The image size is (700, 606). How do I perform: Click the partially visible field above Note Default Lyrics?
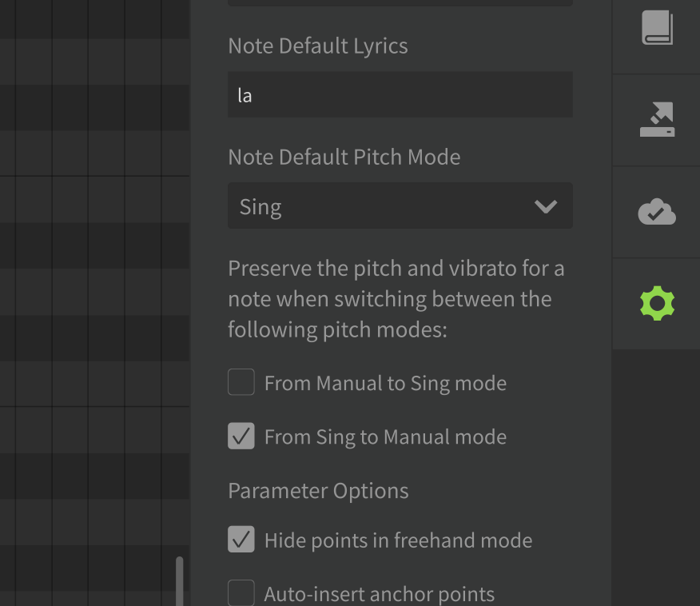click(400, 3)
